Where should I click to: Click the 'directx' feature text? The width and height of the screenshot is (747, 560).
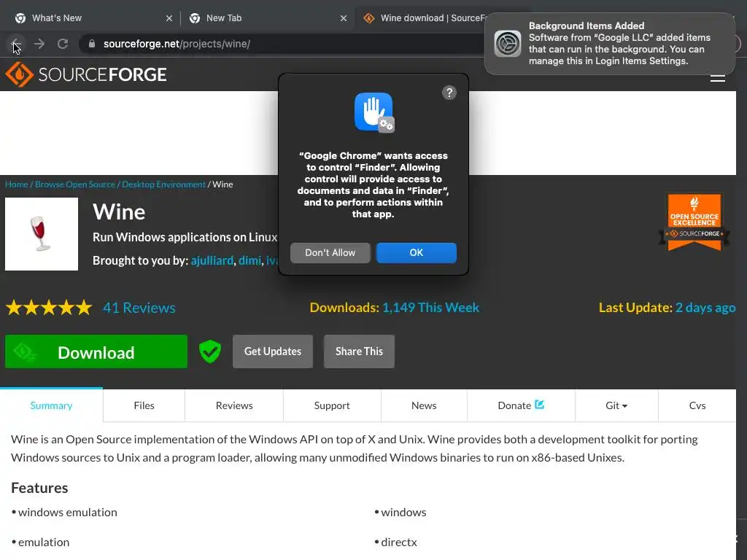tap(399, 542)
